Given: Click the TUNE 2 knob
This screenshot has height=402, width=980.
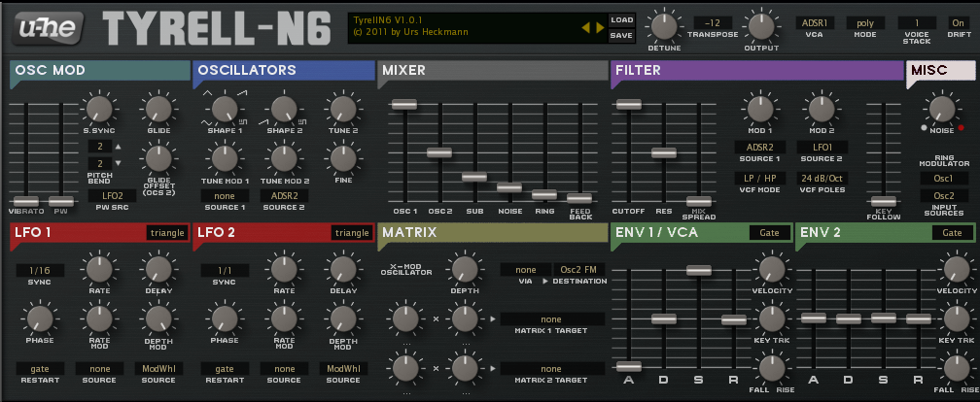Looking at the screenshot, I should click(x=343, y=109).
